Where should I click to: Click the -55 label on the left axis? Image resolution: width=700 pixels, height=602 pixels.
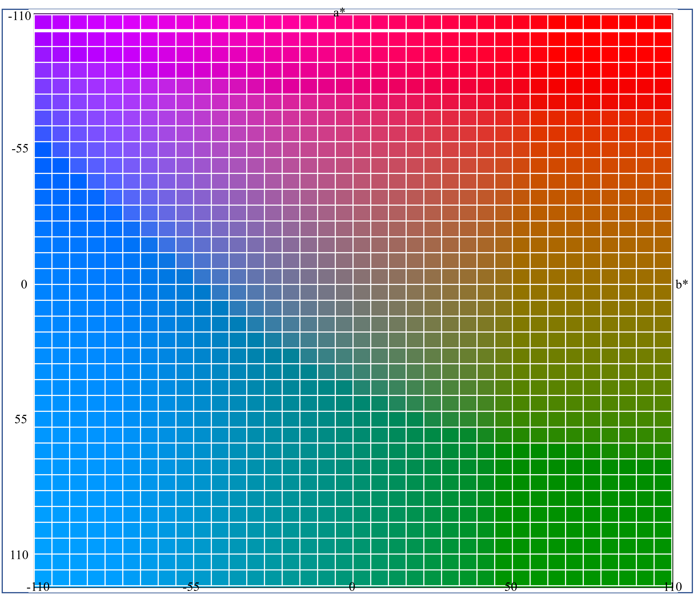point(20,148)
